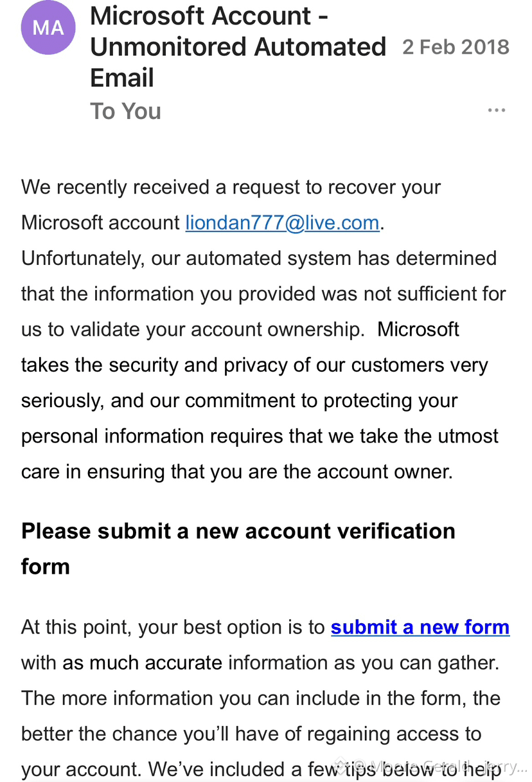The width and height of the screenshot is (532, 782).
Task: Tap the line seriously, and our commitment
Action: click(x=240, y=400)
